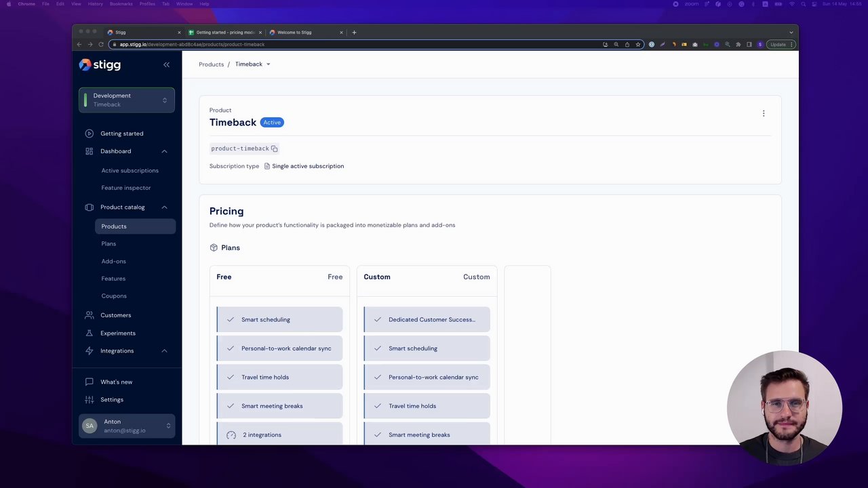Switch to Getting started pricing browser tab
The image size is (868, 488).
(x=224, y=33)
